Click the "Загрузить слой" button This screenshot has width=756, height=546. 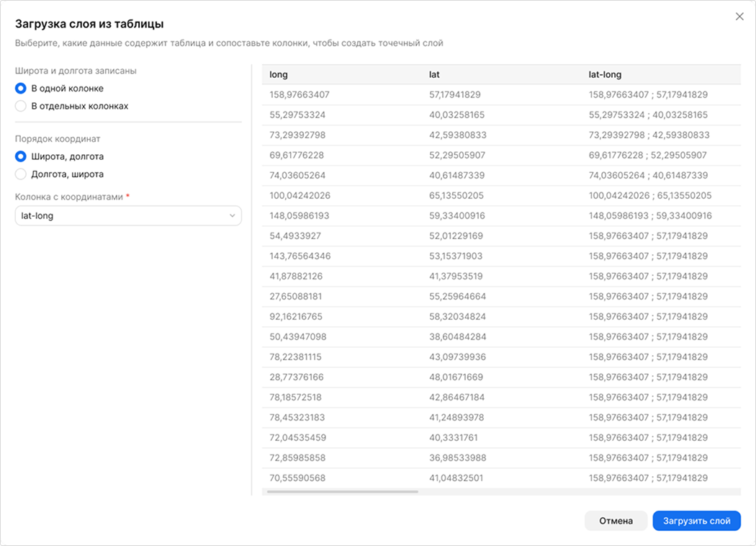697,521
